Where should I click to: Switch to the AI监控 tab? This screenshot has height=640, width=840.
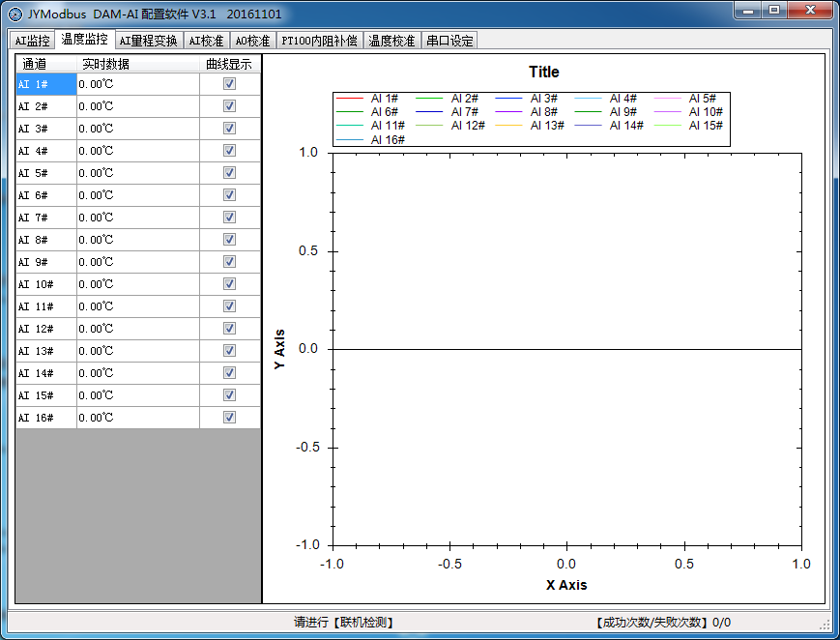(x=32, y=41)
